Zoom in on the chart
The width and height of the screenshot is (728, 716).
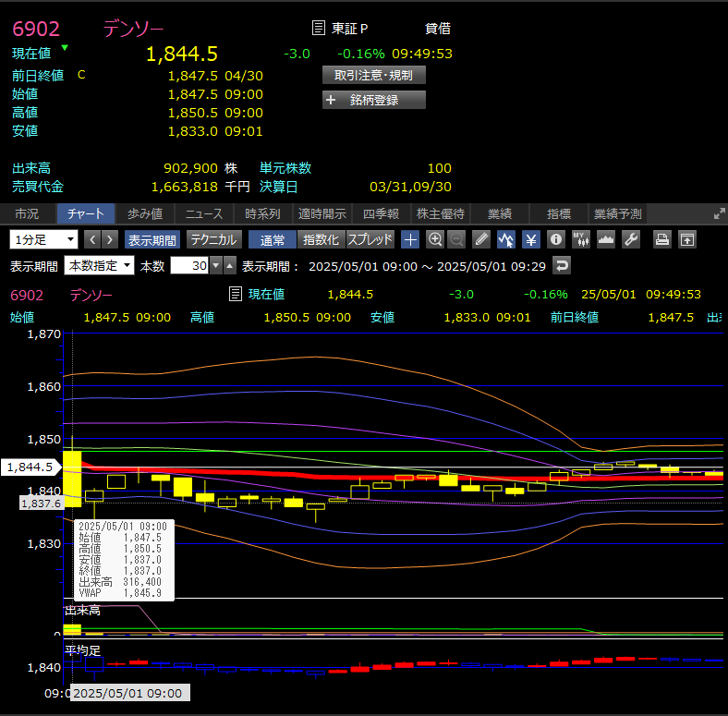point(435,239)
